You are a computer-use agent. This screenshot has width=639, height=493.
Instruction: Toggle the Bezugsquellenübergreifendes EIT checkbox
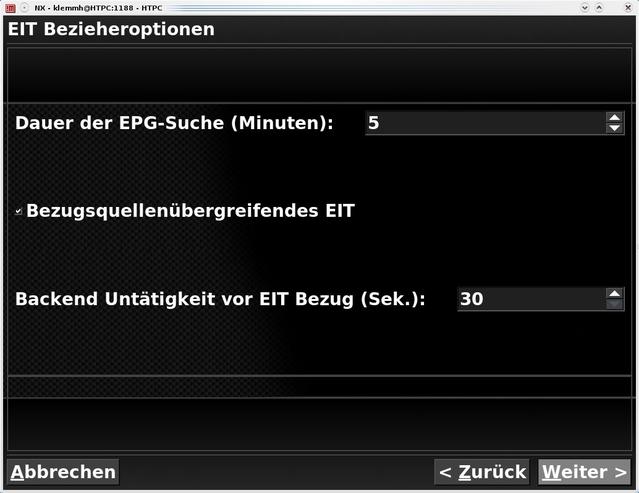click(x=18, y=211)
